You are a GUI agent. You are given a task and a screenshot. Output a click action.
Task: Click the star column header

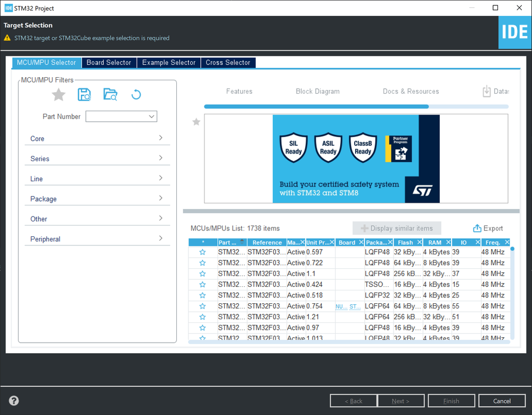tap(203, 242)
